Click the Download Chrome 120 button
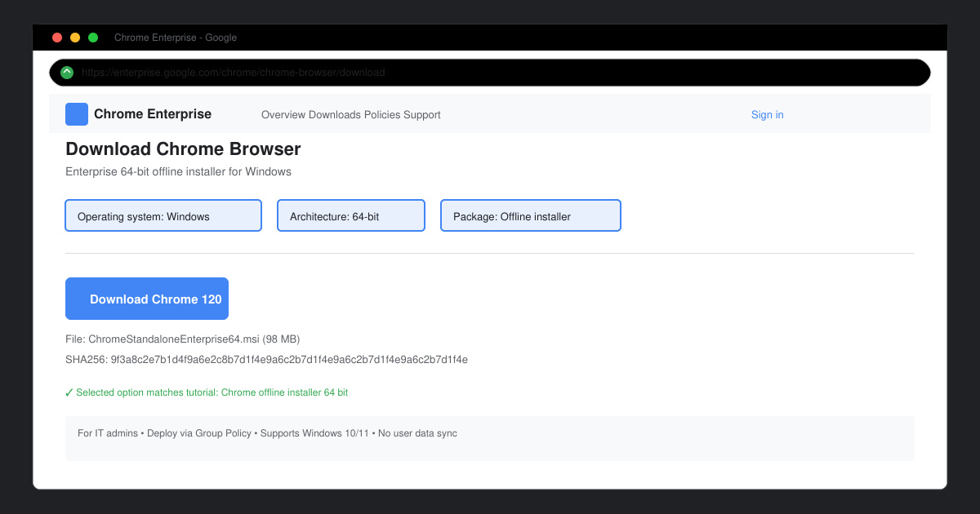 pyautogui.click(x=147, y=299)
